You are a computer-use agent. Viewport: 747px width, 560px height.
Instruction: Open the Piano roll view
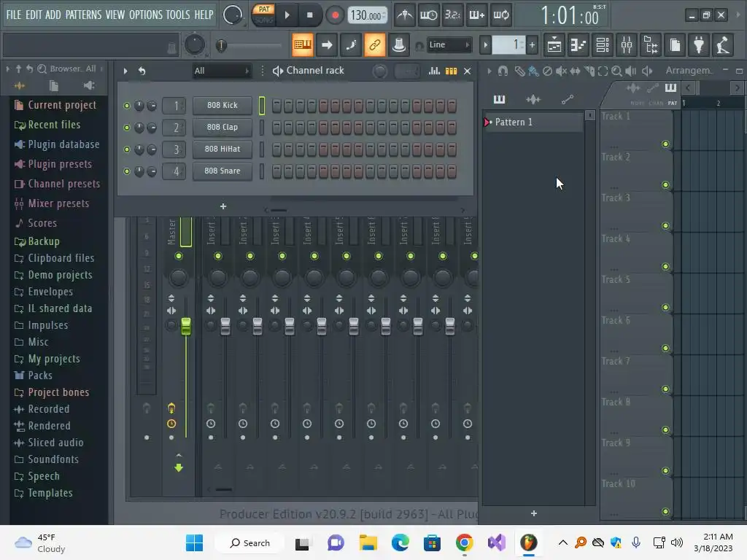click(578, 45)
